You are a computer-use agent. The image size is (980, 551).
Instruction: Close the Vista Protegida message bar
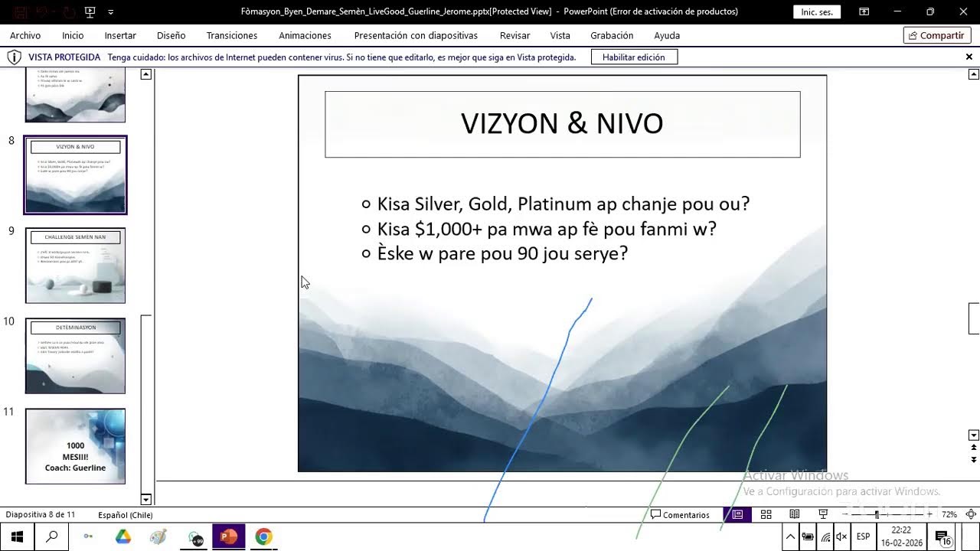point(969,57)
